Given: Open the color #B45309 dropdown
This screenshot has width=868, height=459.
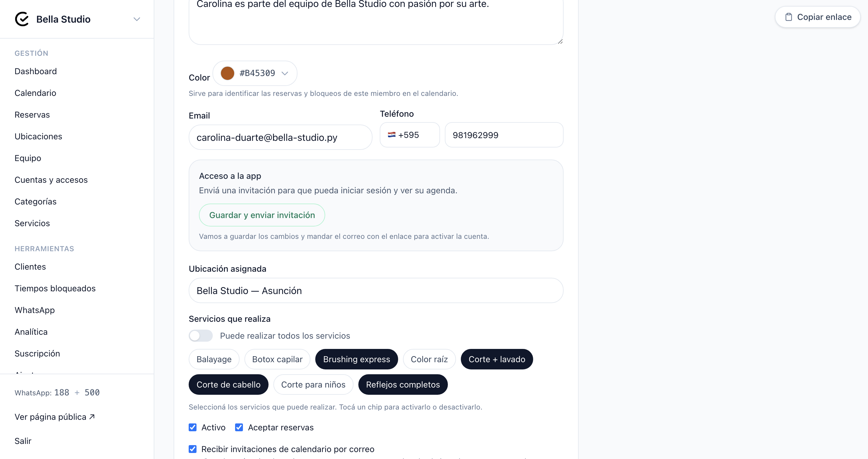Looking at the screenshot, I should point(255,73).
